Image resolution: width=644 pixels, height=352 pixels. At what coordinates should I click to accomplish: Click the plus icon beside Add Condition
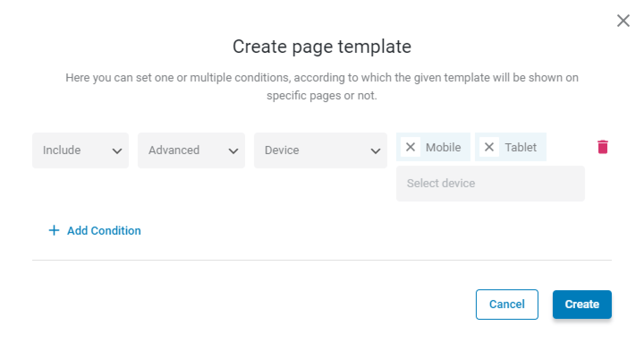54,231
